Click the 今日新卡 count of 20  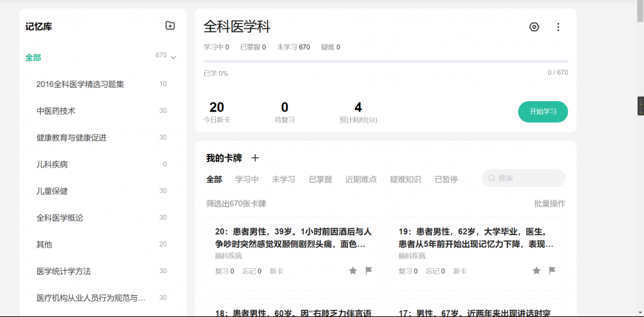tap(216, 108)
